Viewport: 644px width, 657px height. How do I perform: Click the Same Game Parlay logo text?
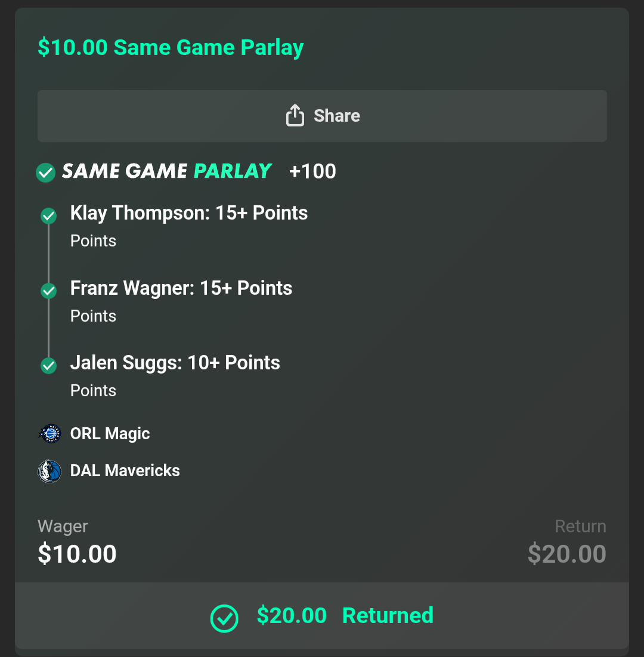tap(167, 172)
